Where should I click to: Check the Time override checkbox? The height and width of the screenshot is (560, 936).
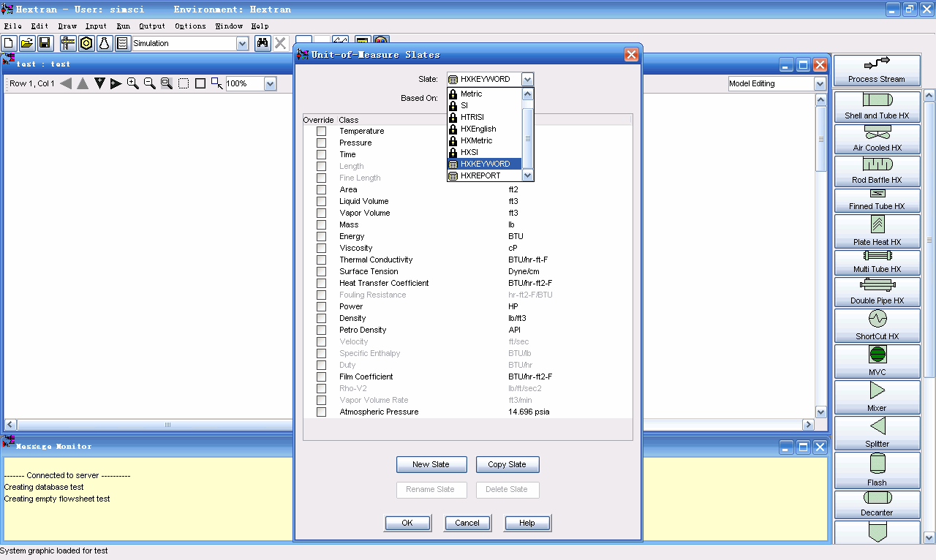click(321, 154)
